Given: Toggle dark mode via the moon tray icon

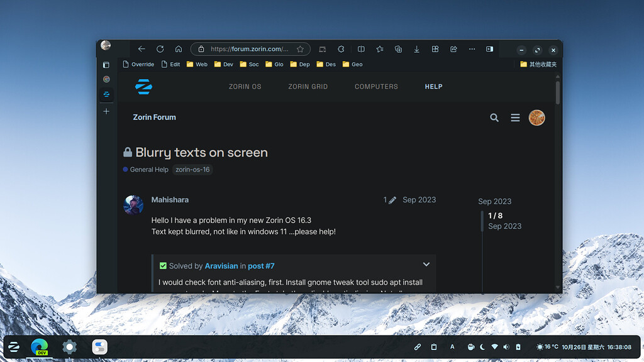Looking at the screenshot, I should [482, 346].
